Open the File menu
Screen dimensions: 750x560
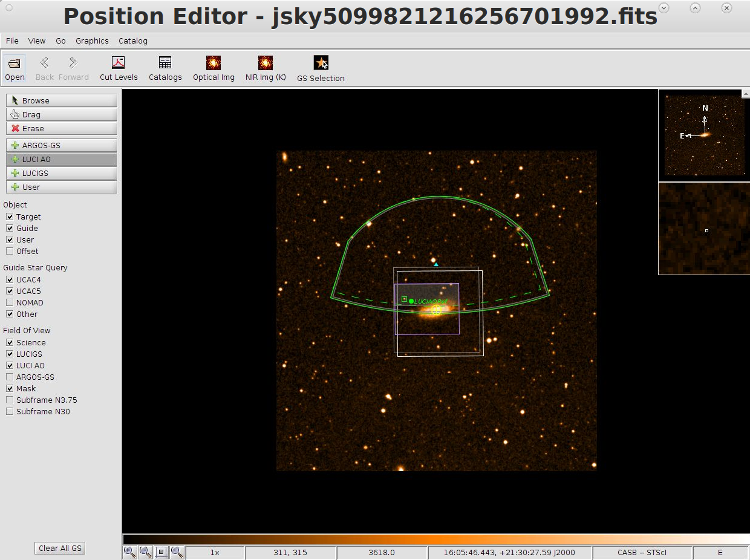tap(12, 41)
